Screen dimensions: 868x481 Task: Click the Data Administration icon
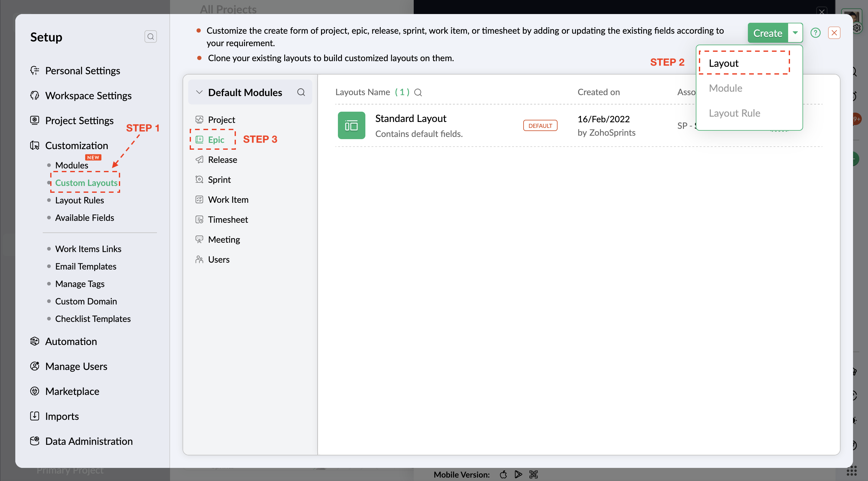[x=35, y=441]
